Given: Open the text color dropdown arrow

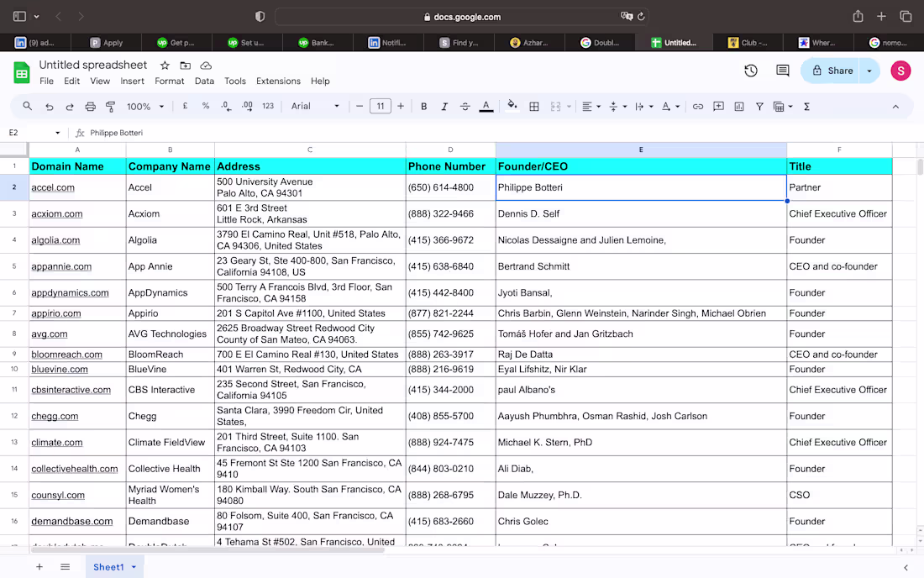Looking at the screenshot, I should click(486, 106).
